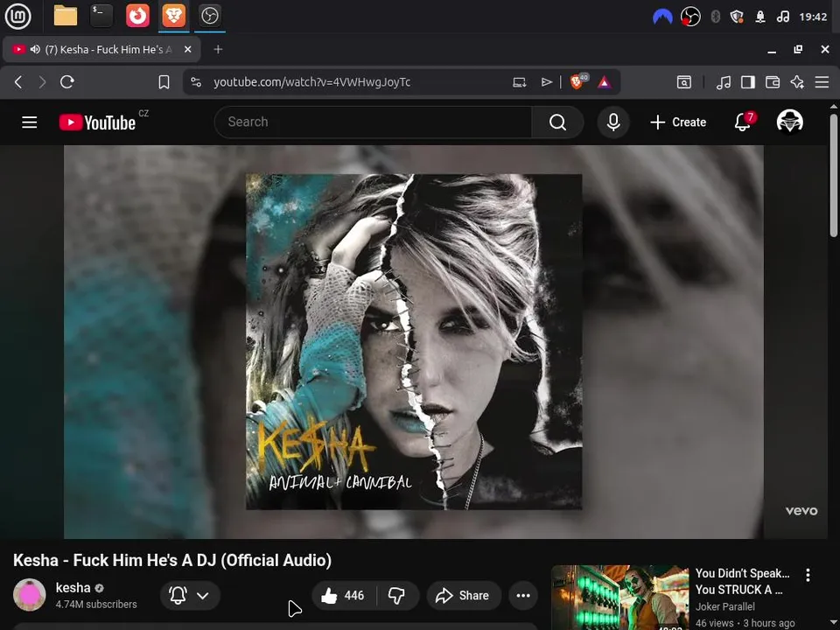The height and width of the screenshot is (630, 840).
Task: Go back to the previous page
Action: point(18,82)
